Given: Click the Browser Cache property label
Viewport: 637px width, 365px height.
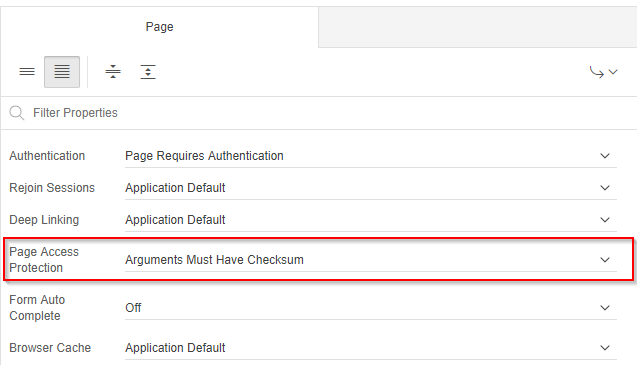Looking at the screenshot, I should click(x=50, y=348).
